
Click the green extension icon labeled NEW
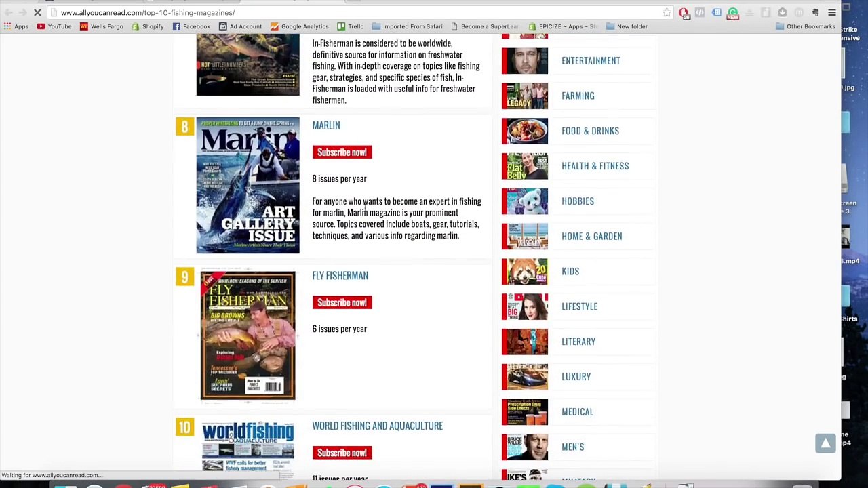[733, 13]
